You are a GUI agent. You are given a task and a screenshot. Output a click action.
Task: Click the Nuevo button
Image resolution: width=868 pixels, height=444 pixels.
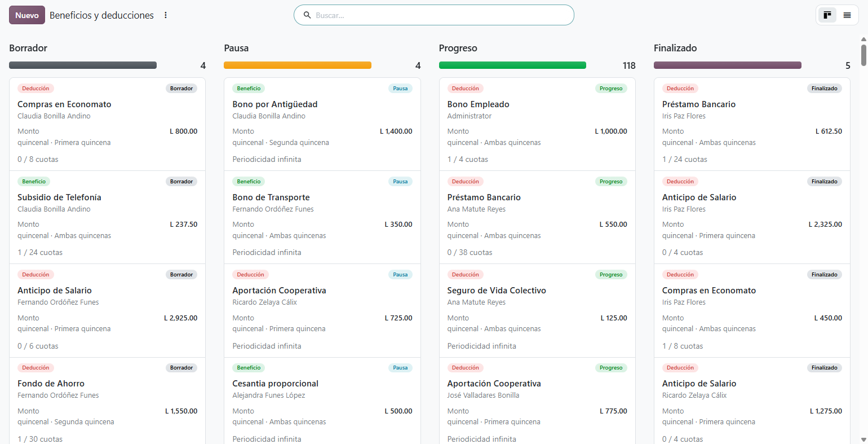click(27, 15)
